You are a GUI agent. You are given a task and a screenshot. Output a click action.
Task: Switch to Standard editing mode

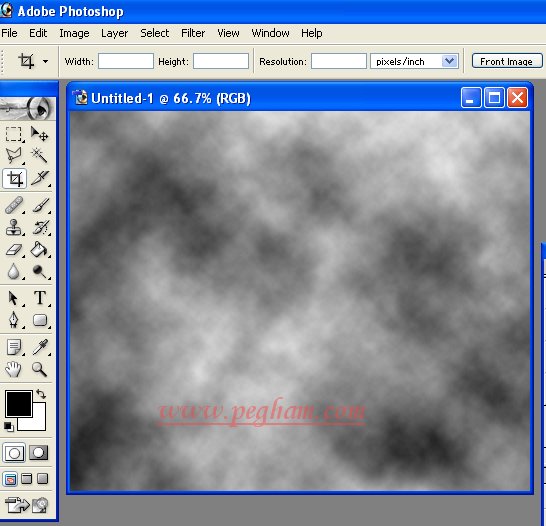tap(14, 453)
